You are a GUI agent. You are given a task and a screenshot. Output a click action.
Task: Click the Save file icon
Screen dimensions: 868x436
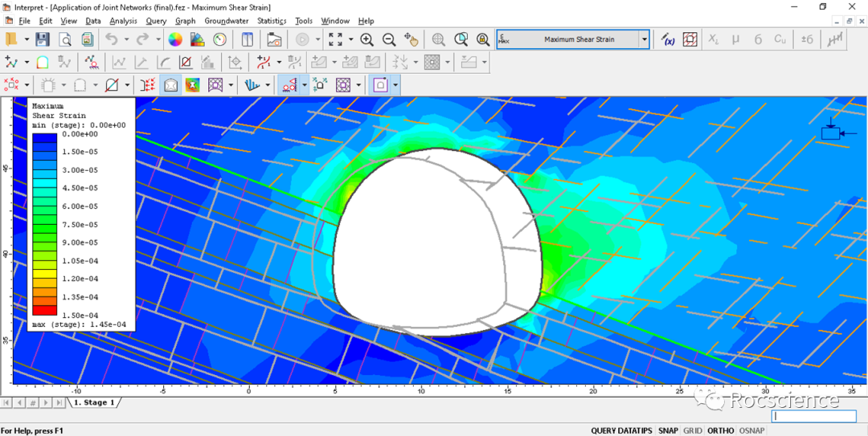[x=43, y=39]
